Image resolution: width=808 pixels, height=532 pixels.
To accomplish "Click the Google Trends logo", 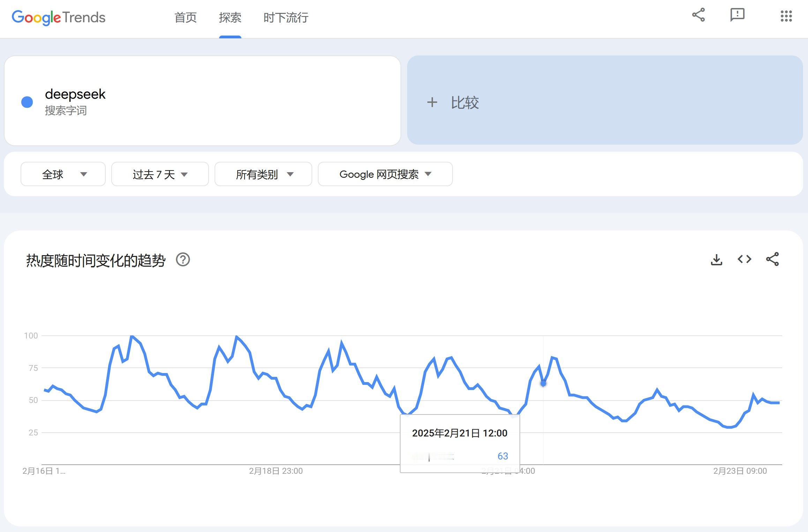I will pos(59,17).
